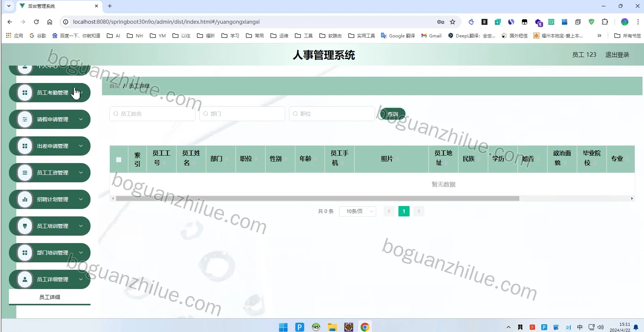644x332 pixels.
Task: Focus the 部门 search field
Action: coord(242,114)
